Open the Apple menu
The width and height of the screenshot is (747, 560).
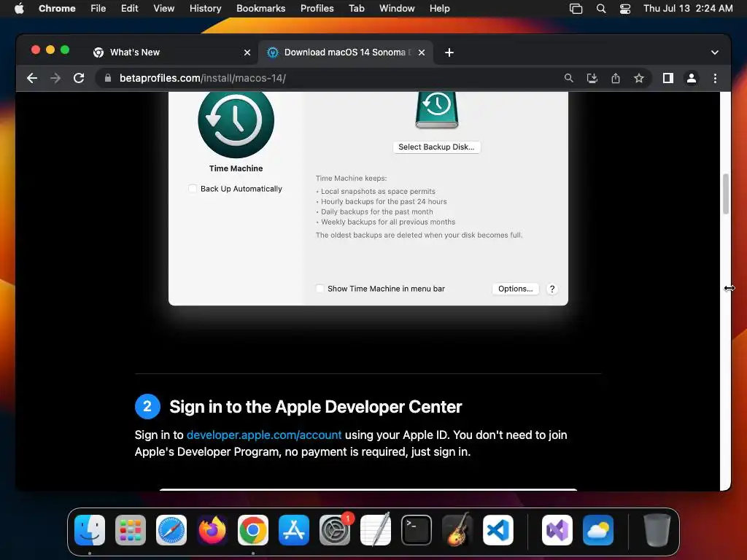pos(19,8)
